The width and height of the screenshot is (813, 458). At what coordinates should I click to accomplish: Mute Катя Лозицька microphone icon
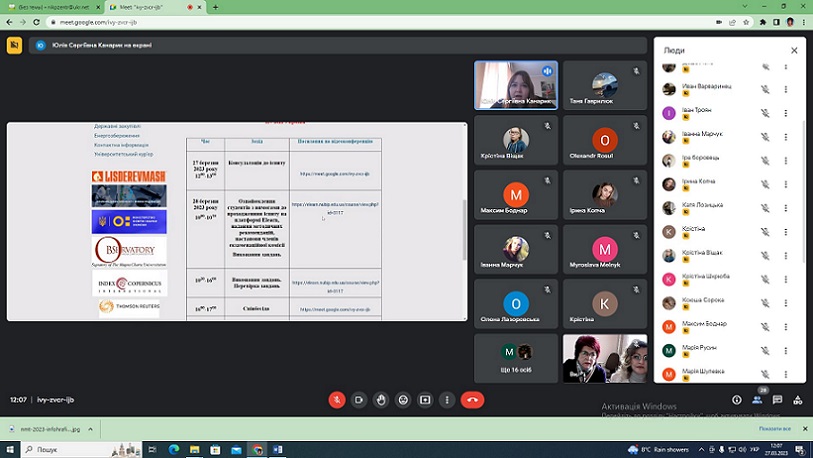[765, 208]
